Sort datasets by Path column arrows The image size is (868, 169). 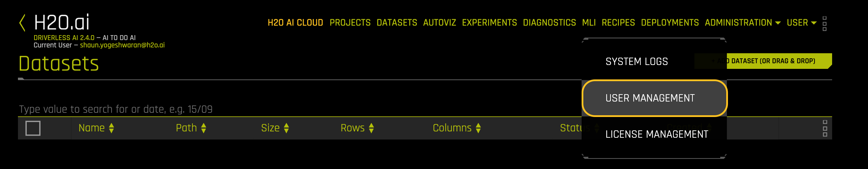[x=204, y=128]
